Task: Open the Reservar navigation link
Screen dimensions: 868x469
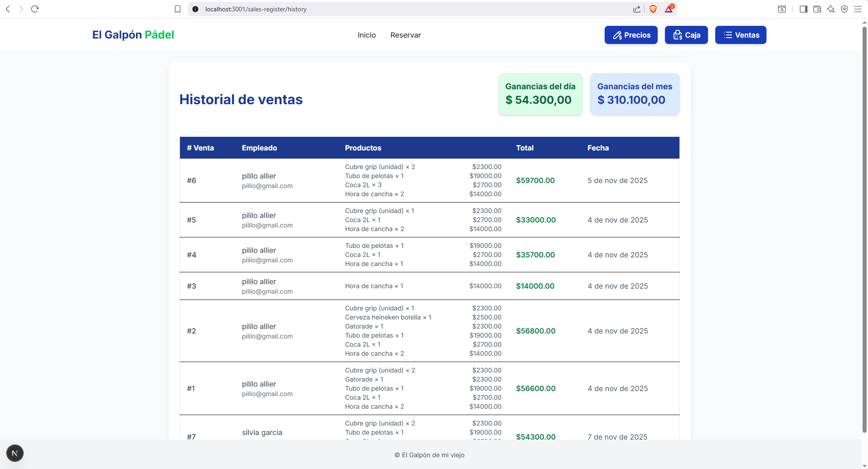Action: pos(405,35)
